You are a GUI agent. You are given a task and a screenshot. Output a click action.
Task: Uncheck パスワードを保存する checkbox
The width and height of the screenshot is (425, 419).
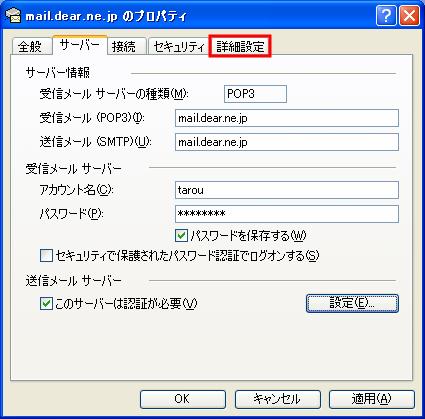tap(181, 236)
